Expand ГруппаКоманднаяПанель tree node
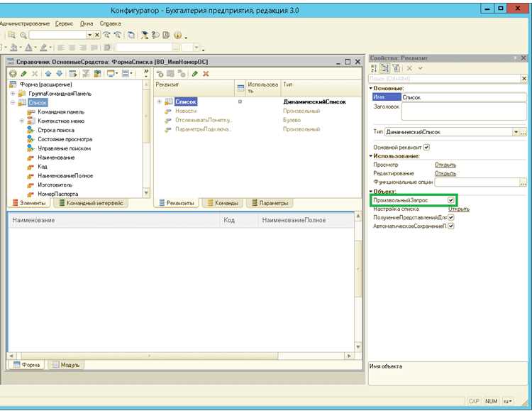The image size is (532, 411). pos(13,93)
